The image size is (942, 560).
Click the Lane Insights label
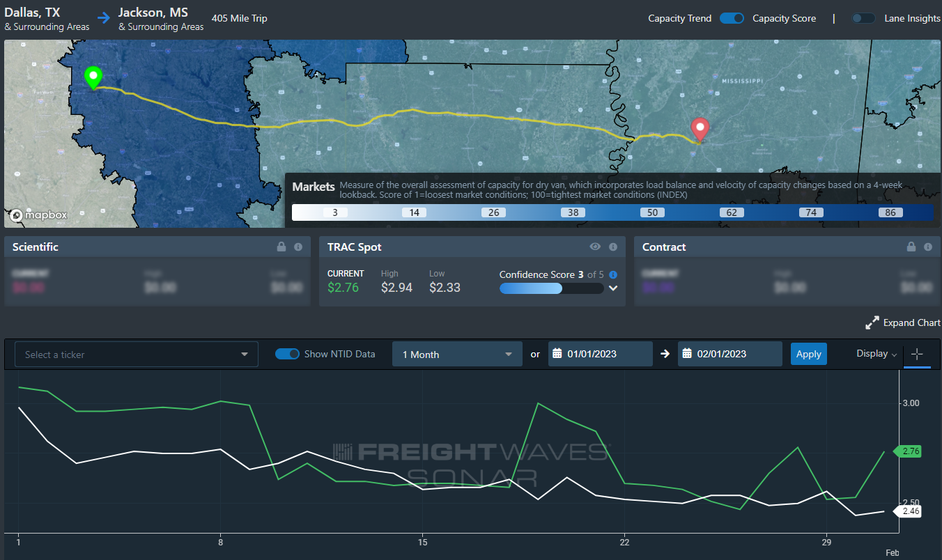point(913,19)
